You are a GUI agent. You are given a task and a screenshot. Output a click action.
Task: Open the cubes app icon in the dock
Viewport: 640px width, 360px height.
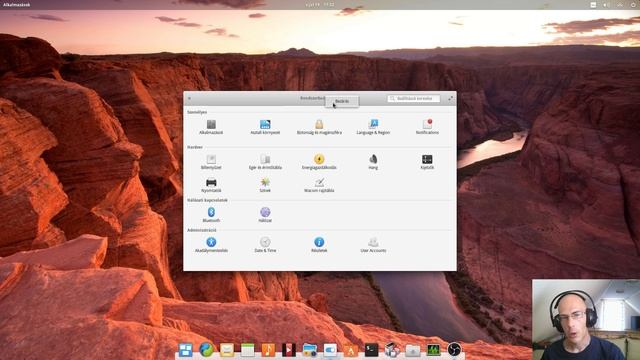tap(392, 350)
